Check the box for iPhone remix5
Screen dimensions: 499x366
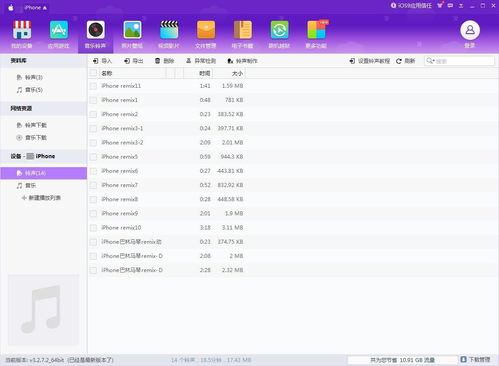click(x=93, y=157)
